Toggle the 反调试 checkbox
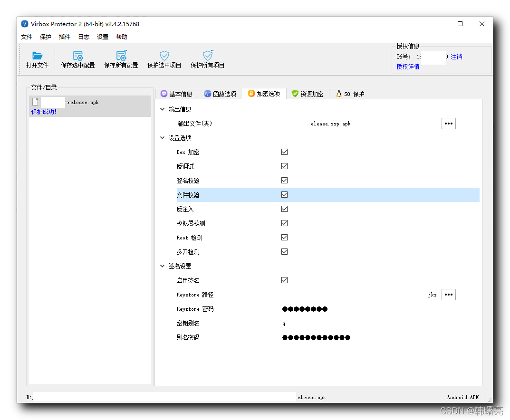 tap(284, 166)
